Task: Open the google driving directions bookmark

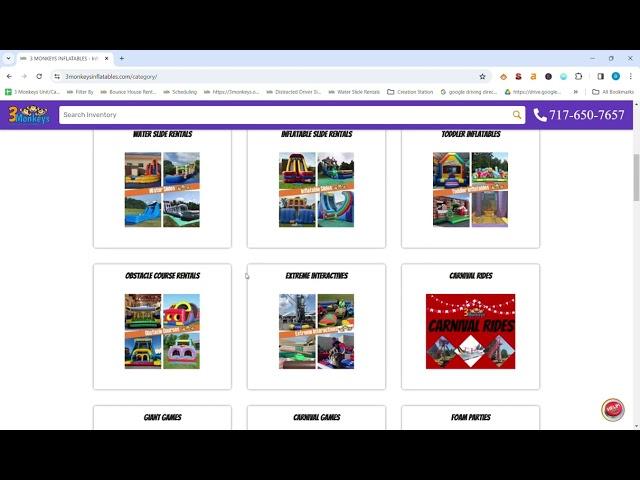Action: pos(469,92)
